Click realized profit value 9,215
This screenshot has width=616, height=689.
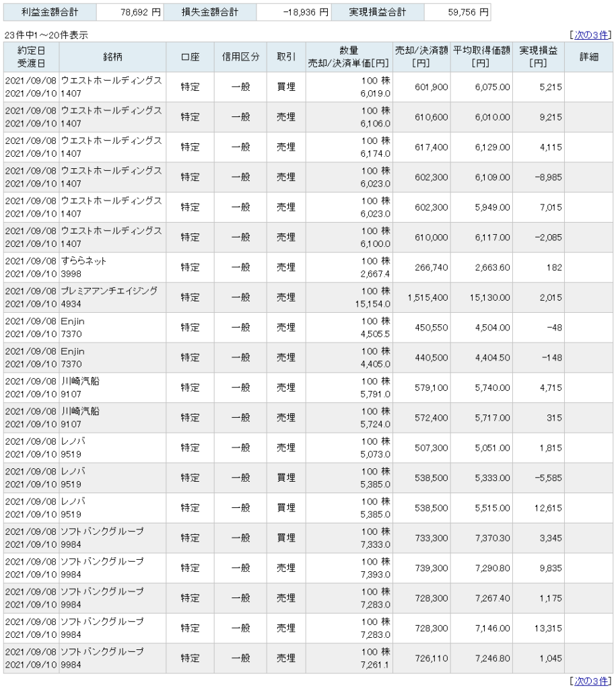tap(551, 117)
